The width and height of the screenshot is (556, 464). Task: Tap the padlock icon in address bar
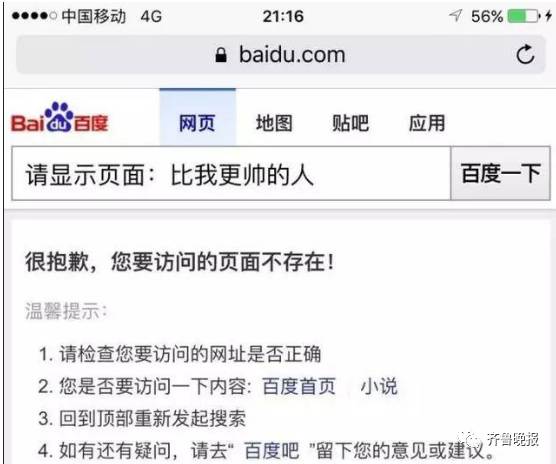221,55
